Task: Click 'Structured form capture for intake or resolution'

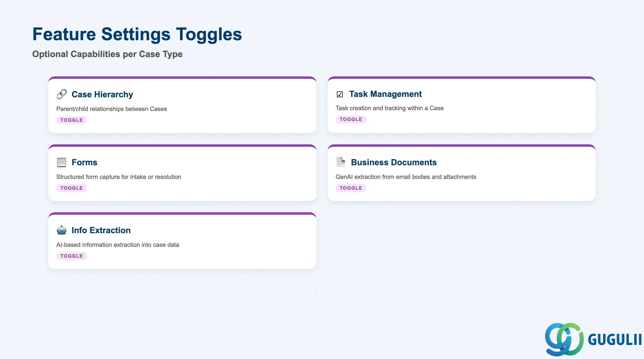Action: [x=119, y=177]
